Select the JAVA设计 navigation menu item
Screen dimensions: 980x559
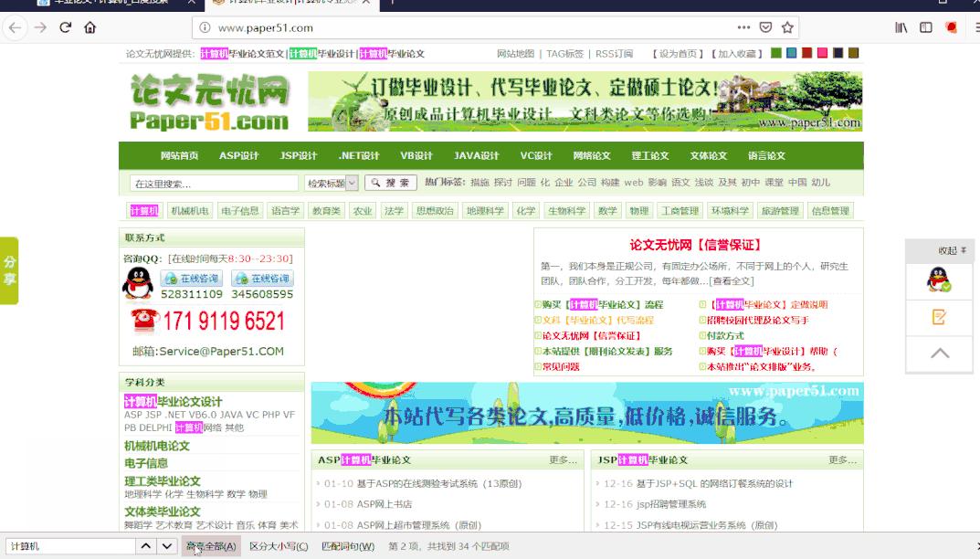pyautogui.click(x=478, y=155)
